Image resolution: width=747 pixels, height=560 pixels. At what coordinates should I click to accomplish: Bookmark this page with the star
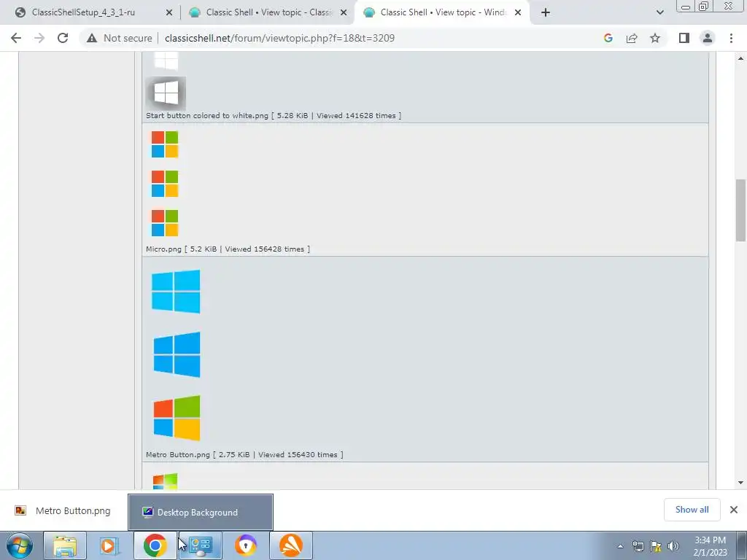click(x=655, y=38)
